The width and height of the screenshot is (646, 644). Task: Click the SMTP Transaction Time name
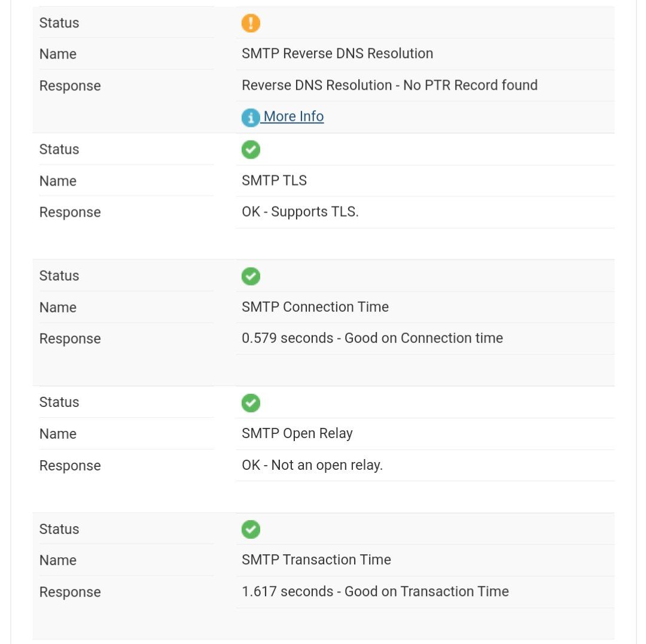tap(316, 560)
